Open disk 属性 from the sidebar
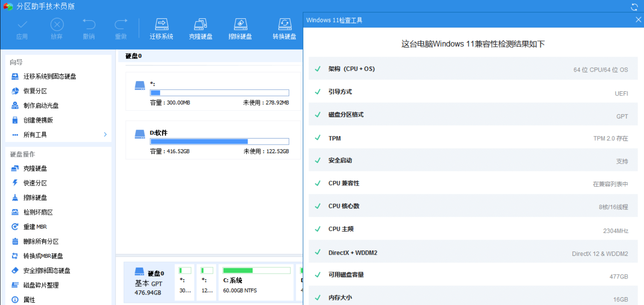 click(x=29, y=300)
